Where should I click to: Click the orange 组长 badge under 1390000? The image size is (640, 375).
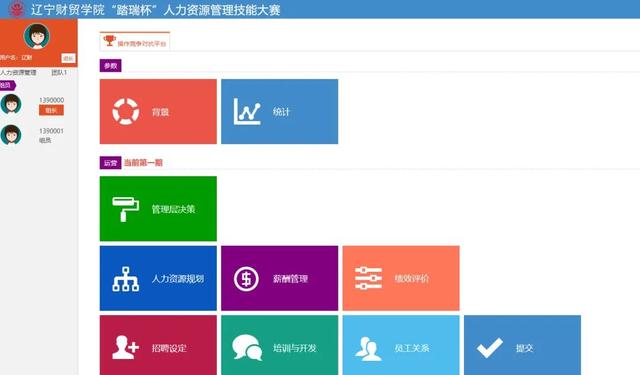(51, 110)
